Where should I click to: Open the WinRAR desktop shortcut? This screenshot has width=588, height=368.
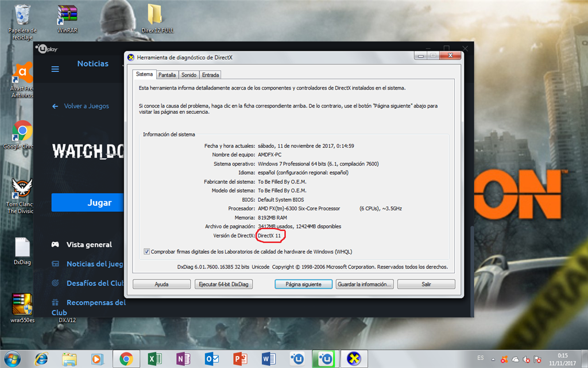[x=68, y=19]
